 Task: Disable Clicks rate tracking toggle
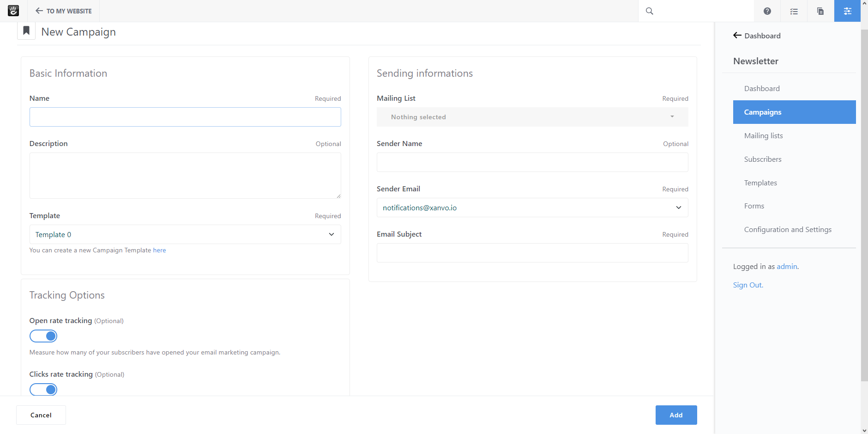(x=43, y=390)
